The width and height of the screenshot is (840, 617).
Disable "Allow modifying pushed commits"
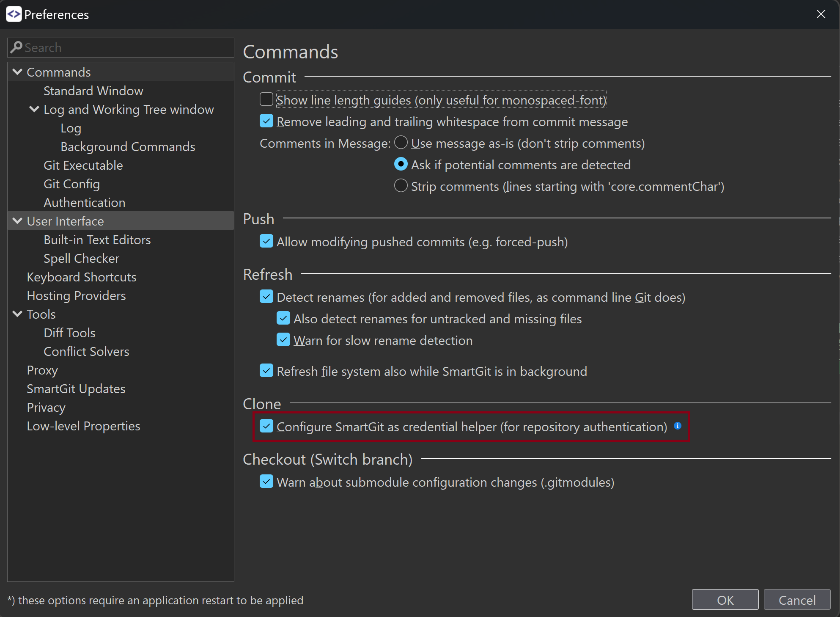pyautogui.click(x=266, y=241)
